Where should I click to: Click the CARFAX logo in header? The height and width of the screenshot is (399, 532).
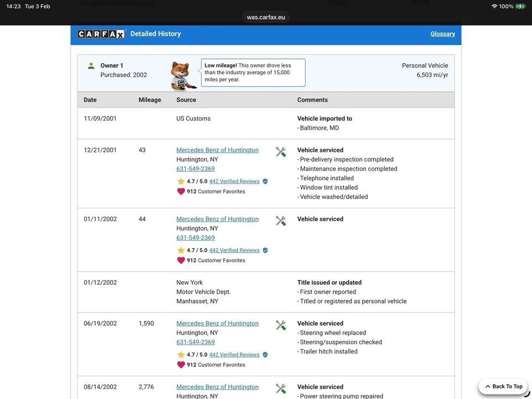point(101,34)
